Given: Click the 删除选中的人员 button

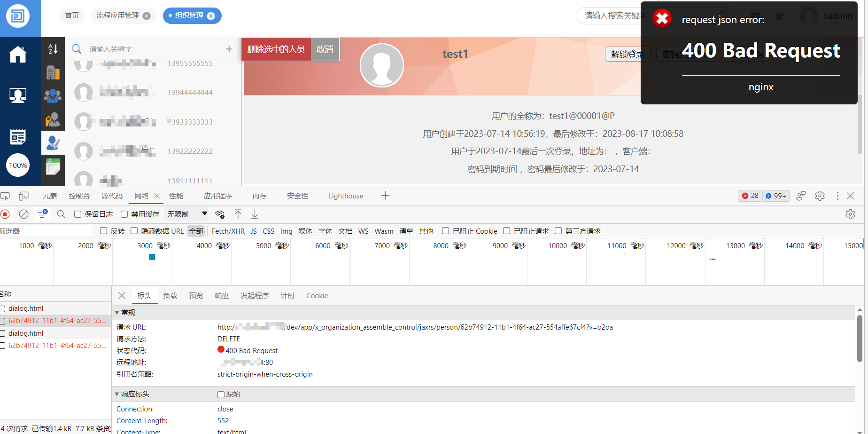Looking at the screenshot, I should [x=276, y=49].
